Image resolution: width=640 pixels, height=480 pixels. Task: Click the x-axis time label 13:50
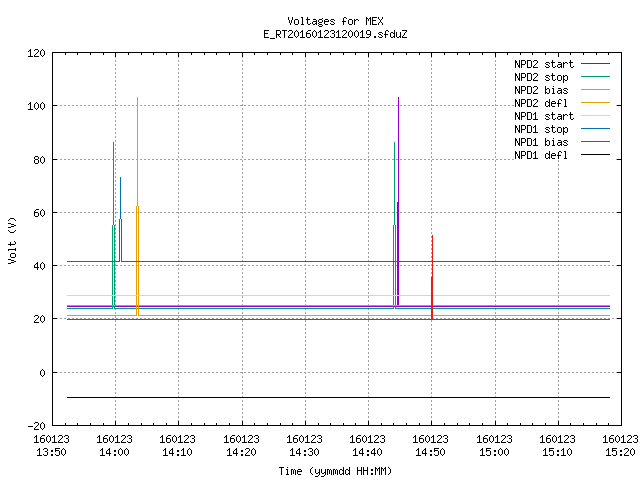pos(51,452)
